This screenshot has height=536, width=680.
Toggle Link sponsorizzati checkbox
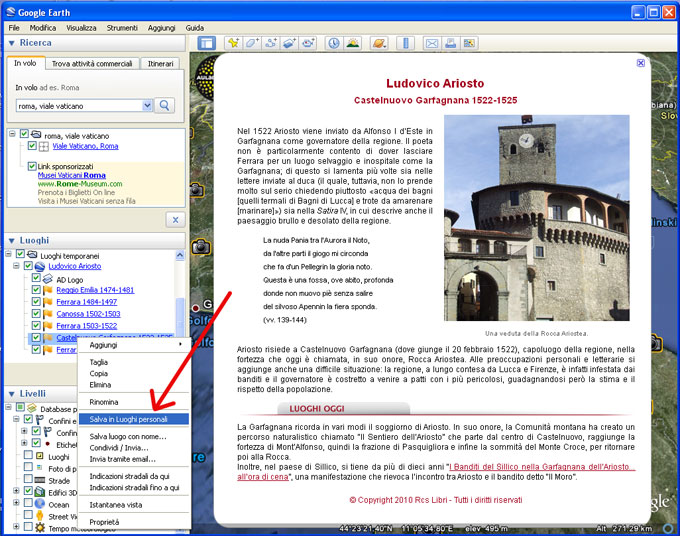(x=32, y=166)
